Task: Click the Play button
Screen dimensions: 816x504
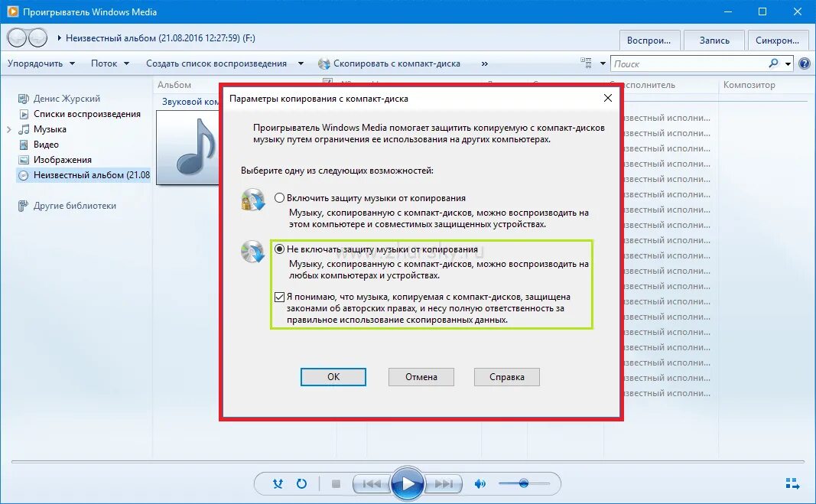Action: point(407,483)
